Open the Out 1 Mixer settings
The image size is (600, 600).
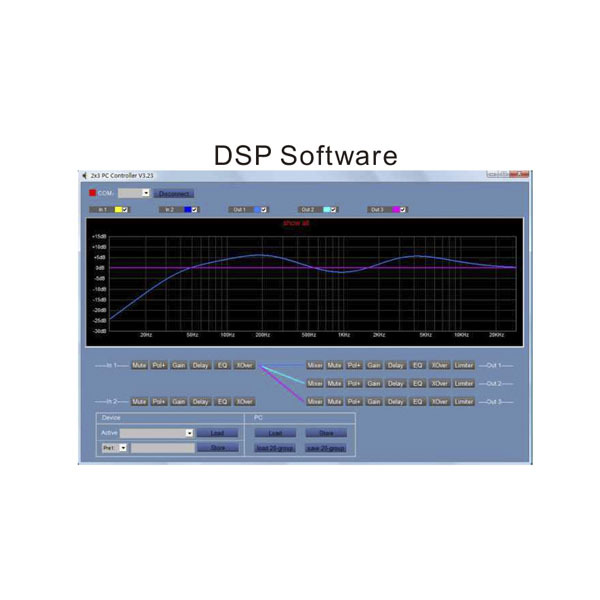click(x=315, y=366)
